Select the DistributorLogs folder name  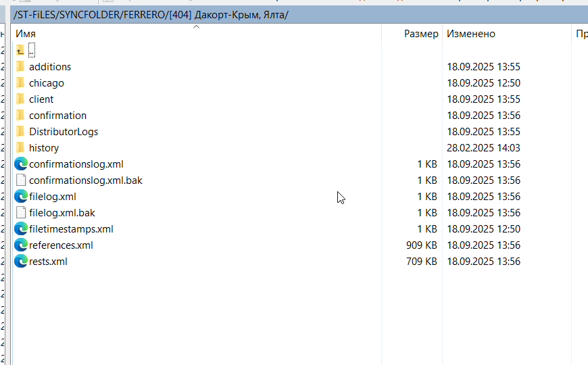coord(64,132)
